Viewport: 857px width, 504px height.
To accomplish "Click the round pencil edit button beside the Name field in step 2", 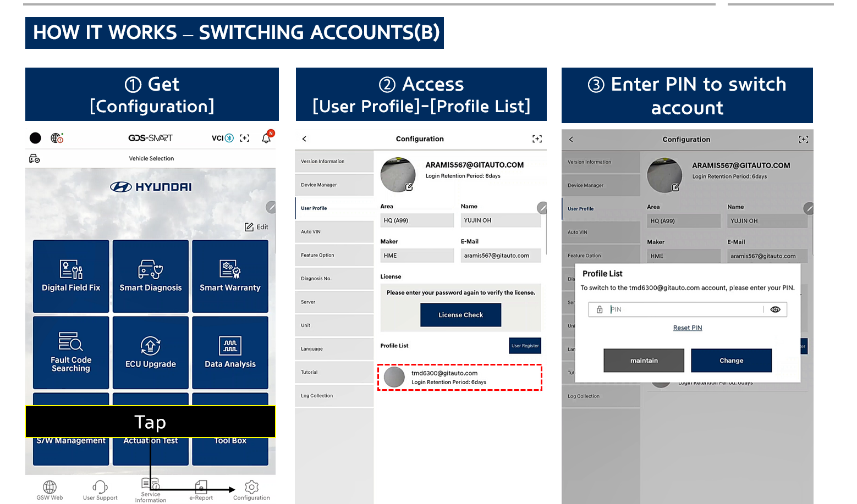I will tap(542, 208).
